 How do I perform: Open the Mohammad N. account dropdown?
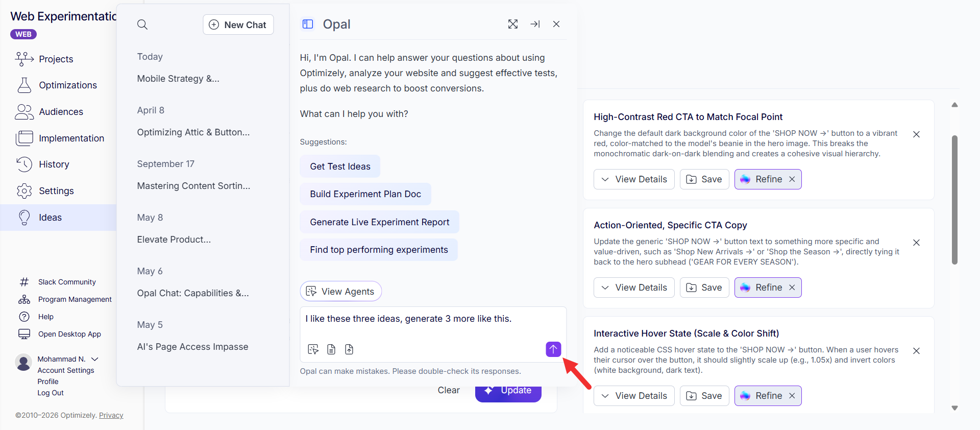94,359
